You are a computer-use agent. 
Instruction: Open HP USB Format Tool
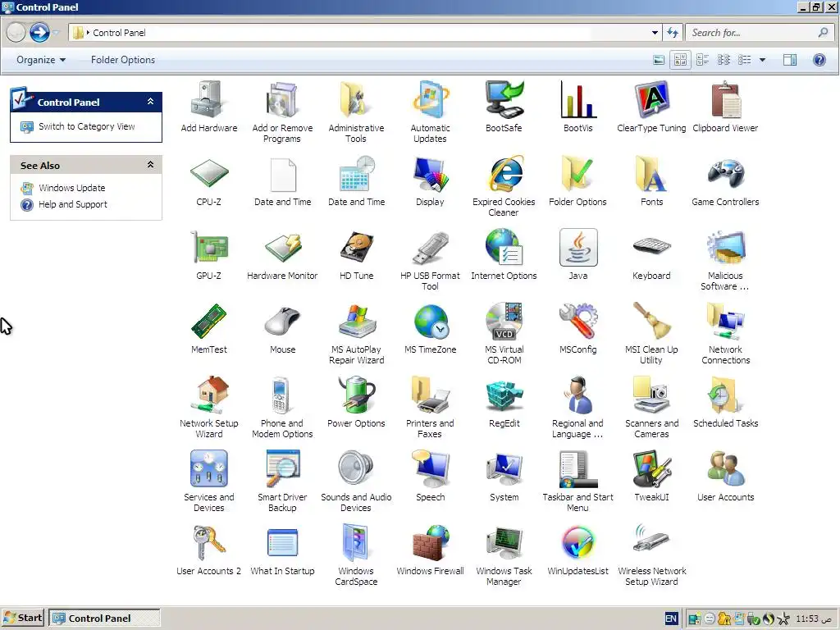(x=430, y=260)
